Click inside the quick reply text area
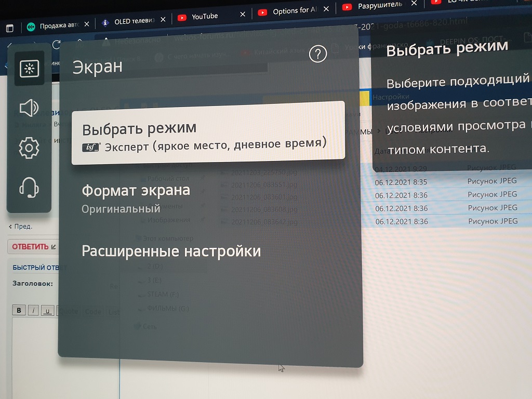Viewport: 532px width, 399px height. tap(36, 353)
